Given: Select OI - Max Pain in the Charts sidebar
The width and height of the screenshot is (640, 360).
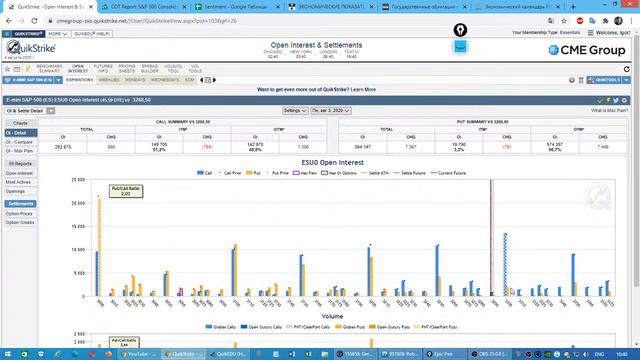Looking at the screenshot, I should [19, 151].
